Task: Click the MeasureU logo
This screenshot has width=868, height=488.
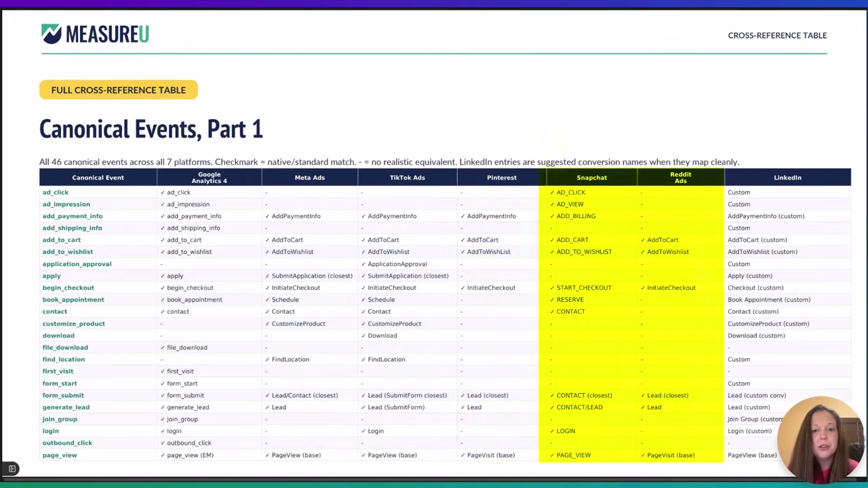Action: coord(95,34)
